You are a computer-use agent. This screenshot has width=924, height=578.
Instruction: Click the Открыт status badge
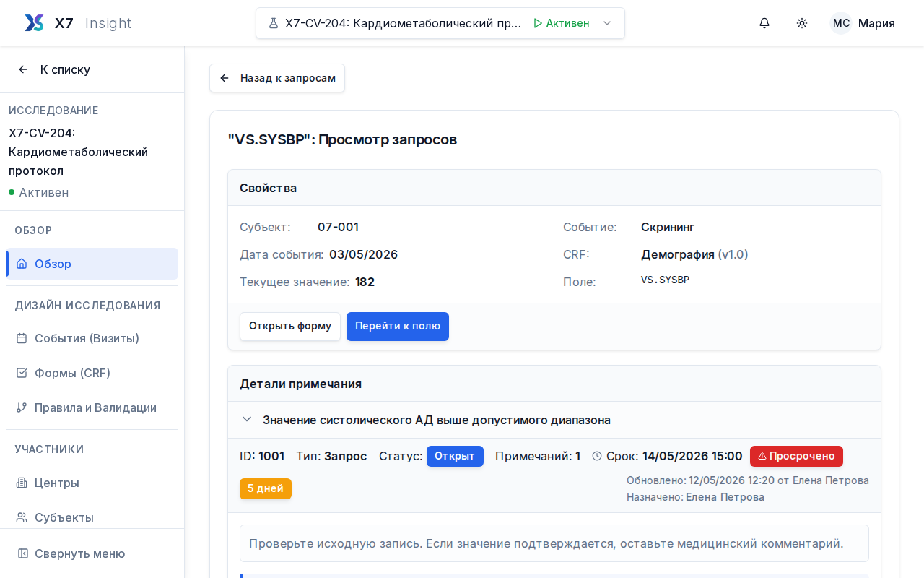click(x=455, y=456)
